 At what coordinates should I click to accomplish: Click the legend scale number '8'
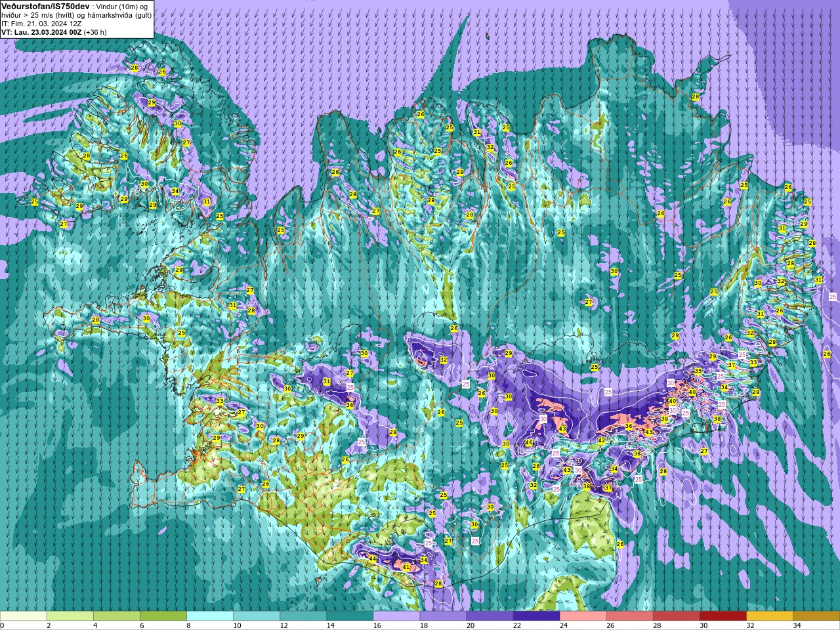188,625
